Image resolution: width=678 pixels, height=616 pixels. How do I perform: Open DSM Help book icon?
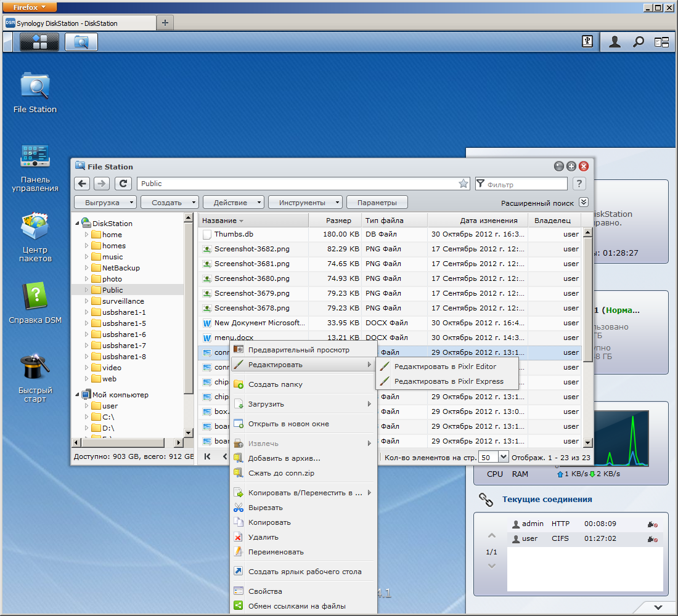click(35, 297)
